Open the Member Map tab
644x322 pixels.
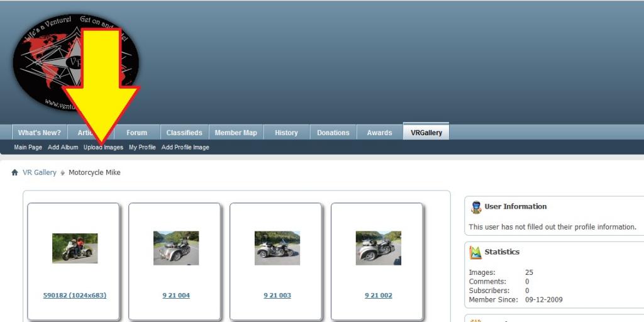236,133
